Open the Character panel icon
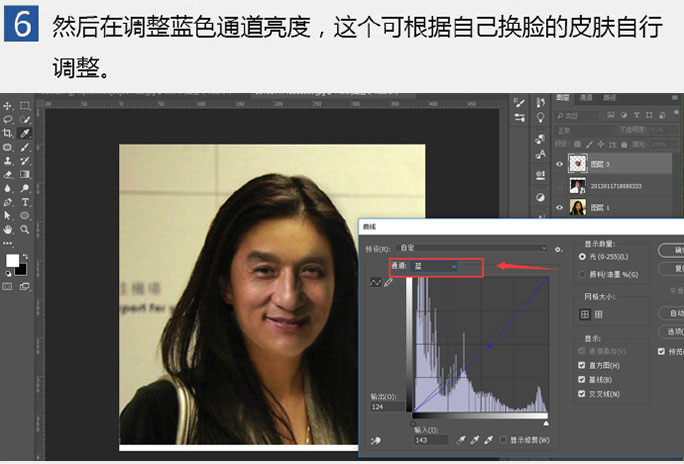Screen dimensions: 684x464 tap(541, 154)
